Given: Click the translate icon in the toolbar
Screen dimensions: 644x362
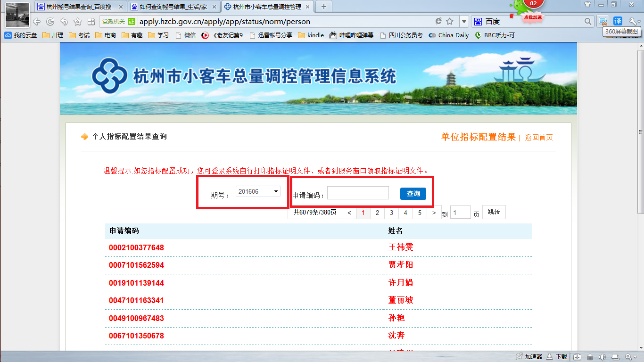Looking at the screenshot, I should pyautogui.click(x=618, y=21).
